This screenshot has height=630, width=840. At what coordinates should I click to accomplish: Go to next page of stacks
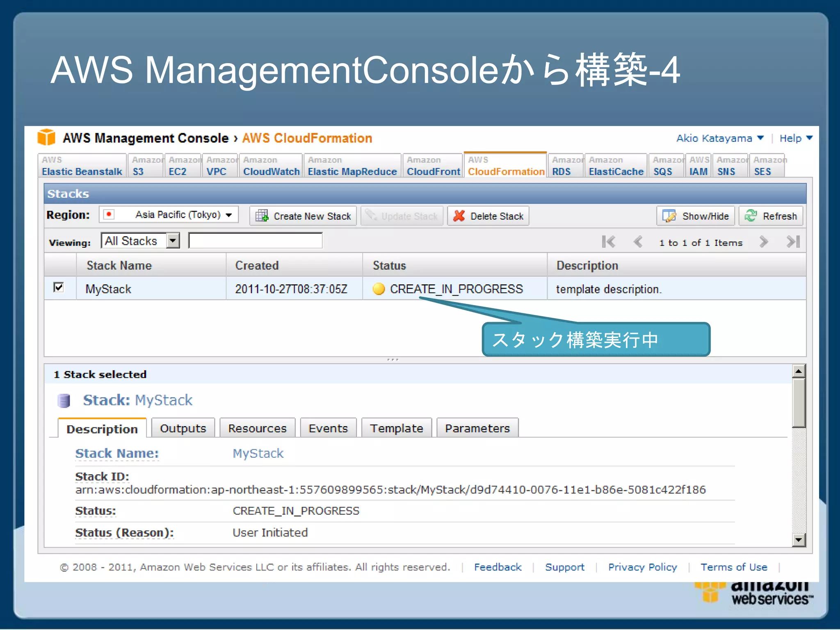click(763, 242)
